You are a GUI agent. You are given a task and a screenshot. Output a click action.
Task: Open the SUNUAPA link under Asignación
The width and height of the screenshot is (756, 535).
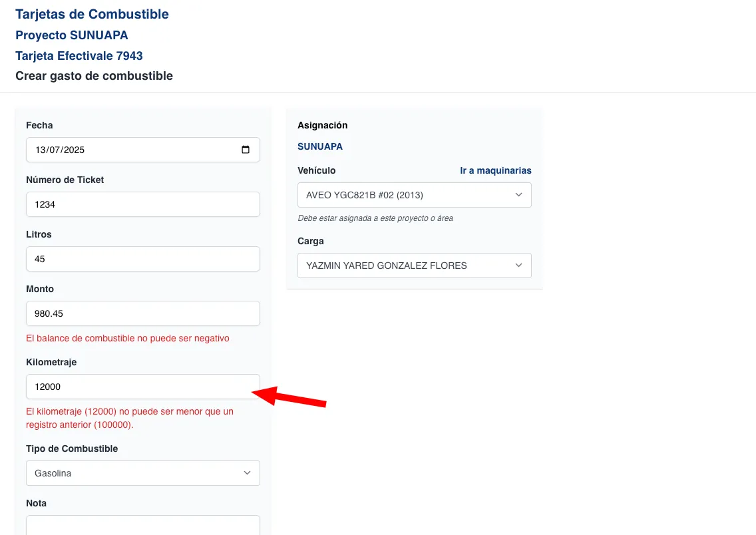tap(320, 146)
